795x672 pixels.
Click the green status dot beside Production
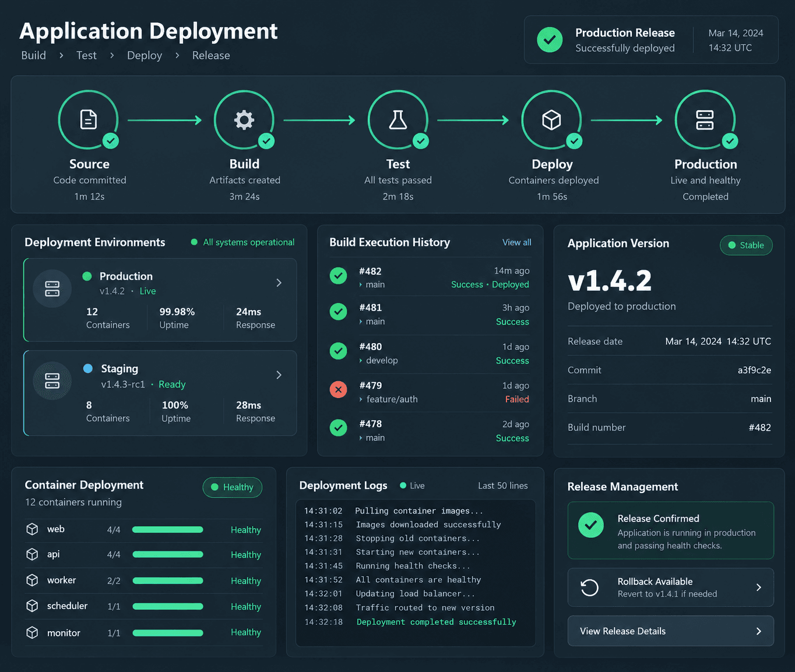click(87, 276)
